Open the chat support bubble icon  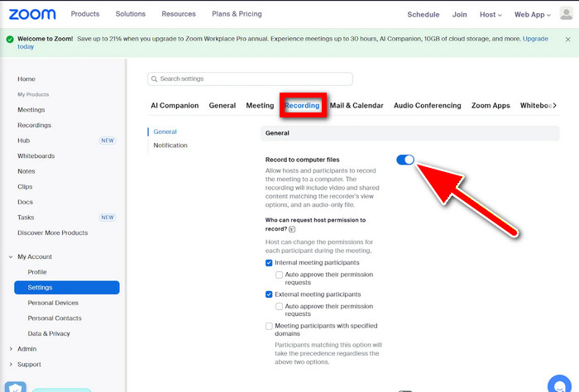coord(559,385)
